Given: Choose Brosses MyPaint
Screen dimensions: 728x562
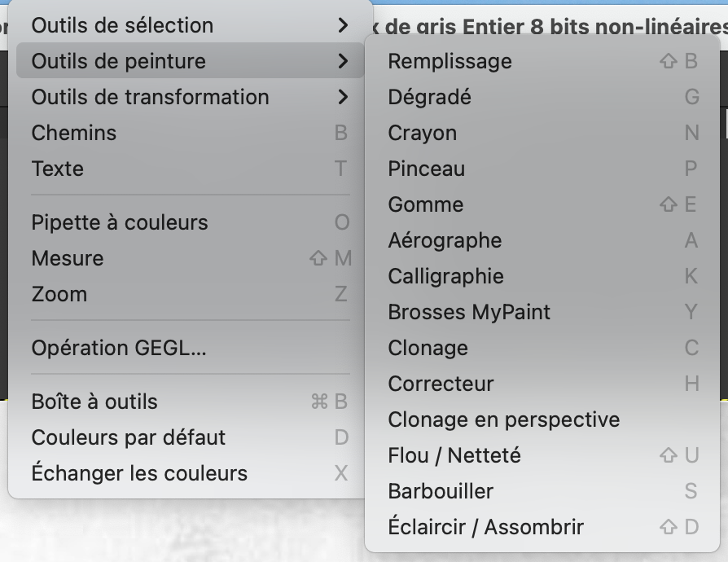Looking at the screenshot, I should coord(469,312).
